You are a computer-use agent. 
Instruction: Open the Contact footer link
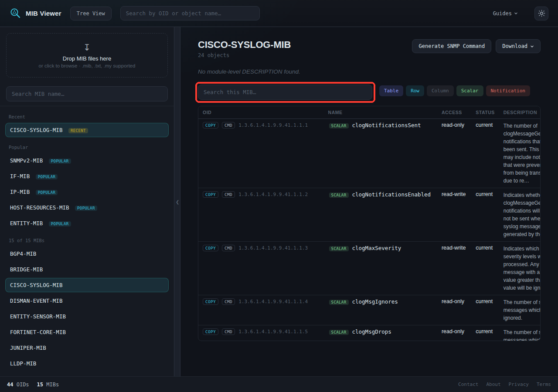(468, 384)
